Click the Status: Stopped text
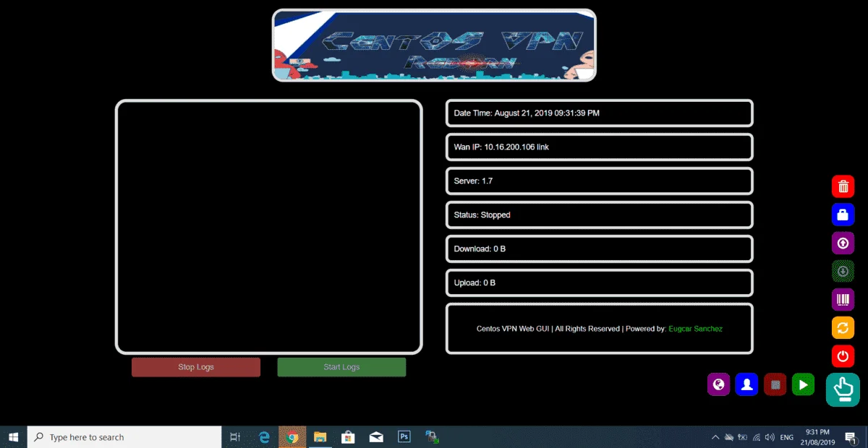The height and width of the screenshot is (448, 868). tap(482, 215)
